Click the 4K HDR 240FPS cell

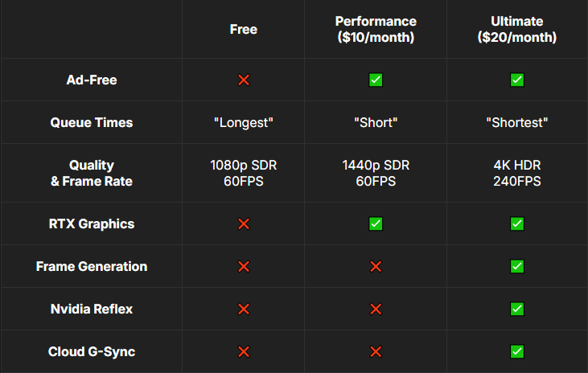517,173
